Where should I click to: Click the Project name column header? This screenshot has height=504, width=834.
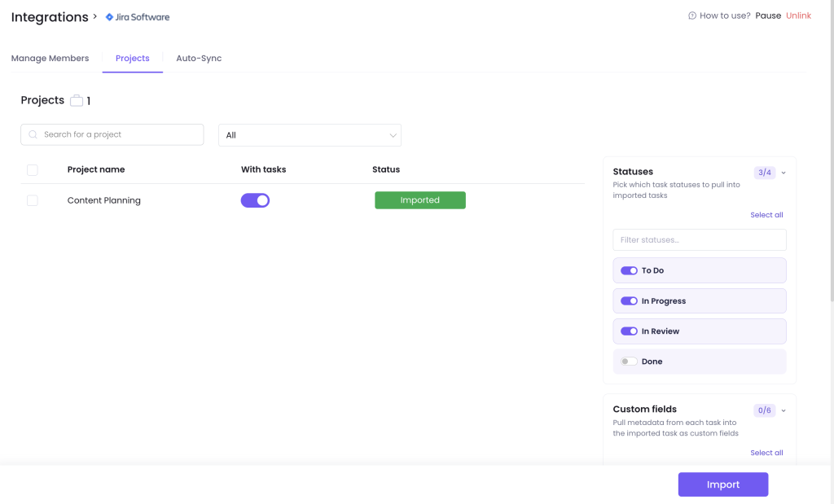pyautogui.click(x=96, y=169)
